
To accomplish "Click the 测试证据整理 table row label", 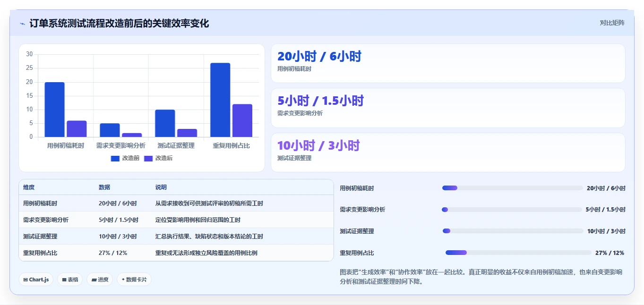I will pyautogui.click(x=40, y=237).
